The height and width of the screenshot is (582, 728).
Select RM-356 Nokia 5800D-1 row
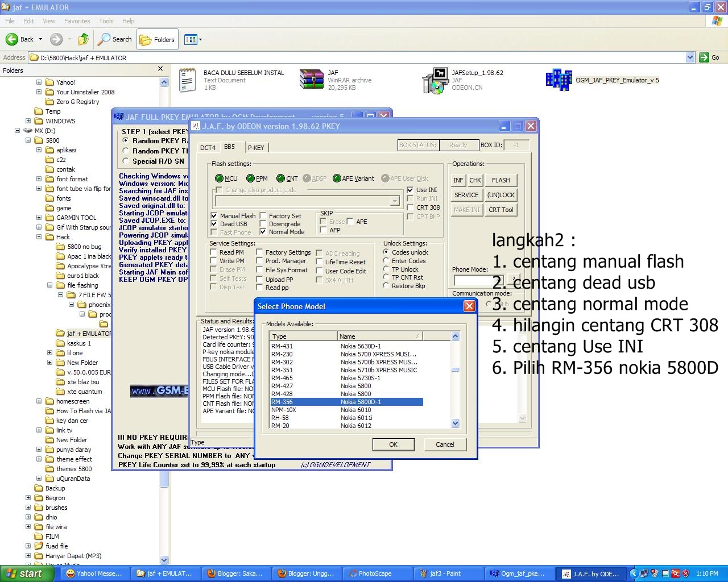[x=346, y=402]
